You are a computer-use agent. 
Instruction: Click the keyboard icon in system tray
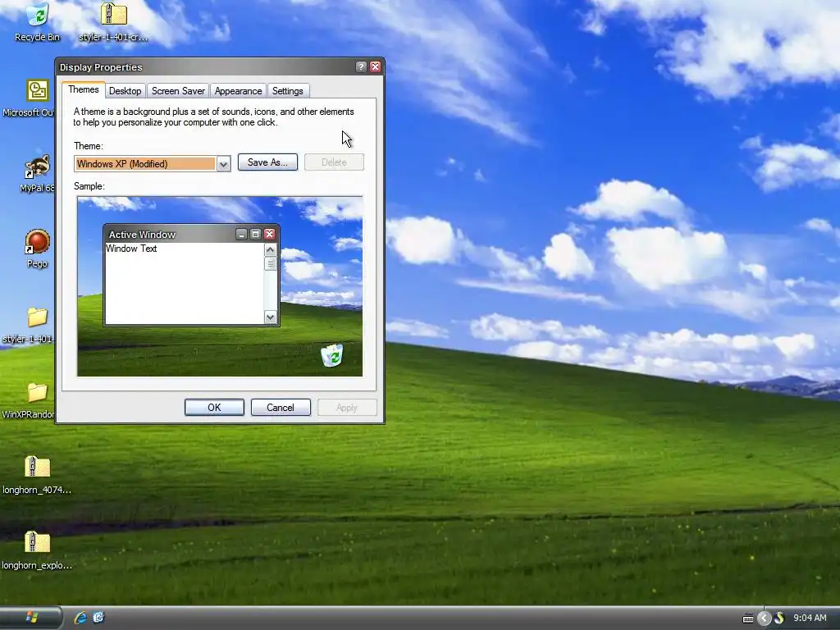click(x=748, y=619)
